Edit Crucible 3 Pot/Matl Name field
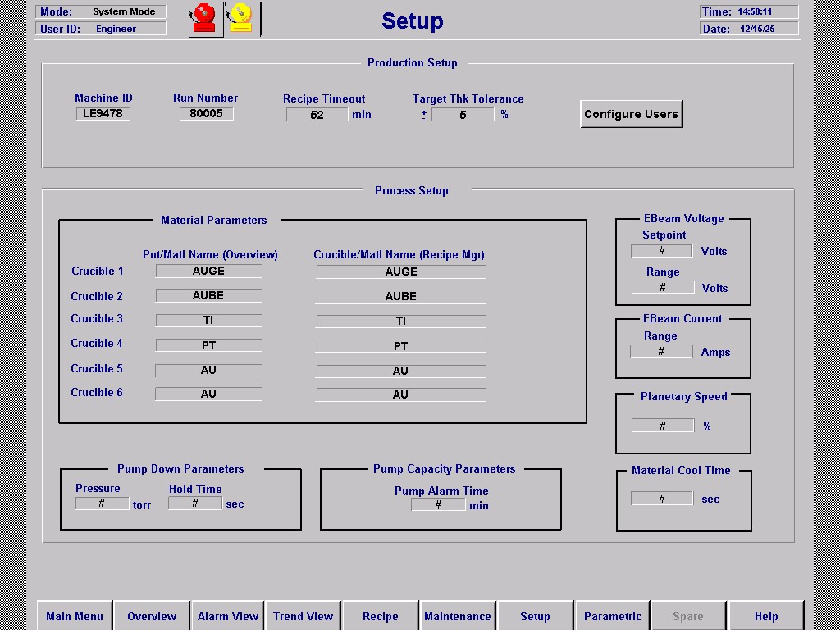Viewport: 840px width, 630px height. click(x=208, y=321)
